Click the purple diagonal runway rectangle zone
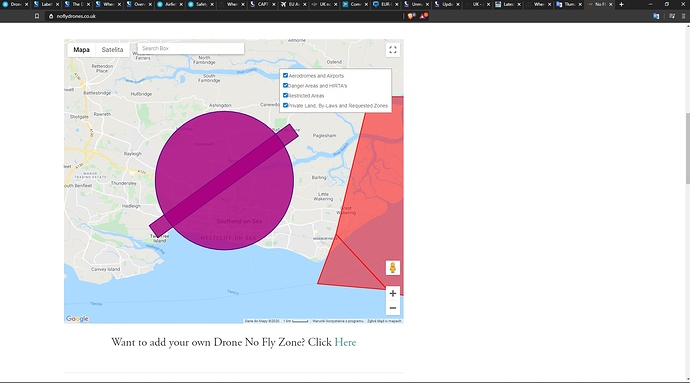 [224, 180]
